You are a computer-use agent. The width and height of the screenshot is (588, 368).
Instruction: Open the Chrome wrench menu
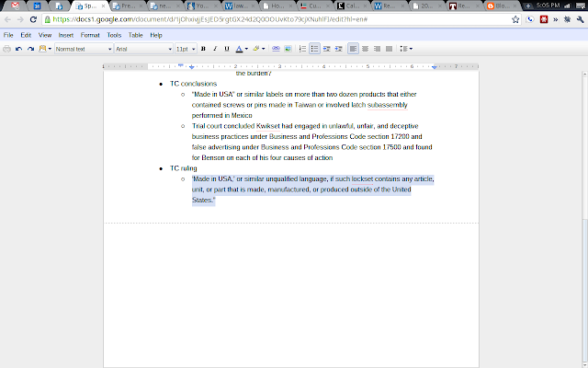(580, 19)
